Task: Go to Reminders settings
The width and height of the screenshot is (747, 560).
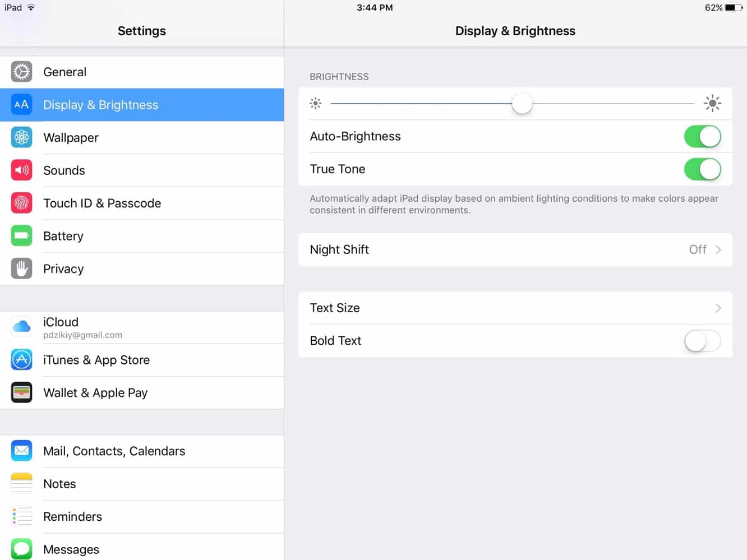Action: tap(142, 516)
